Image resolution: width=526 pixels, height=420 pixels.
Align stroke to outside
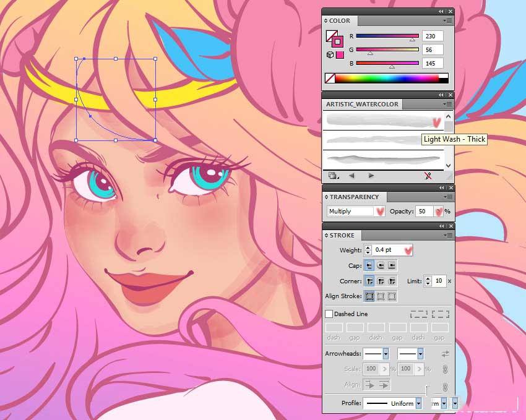coord(392,296)
